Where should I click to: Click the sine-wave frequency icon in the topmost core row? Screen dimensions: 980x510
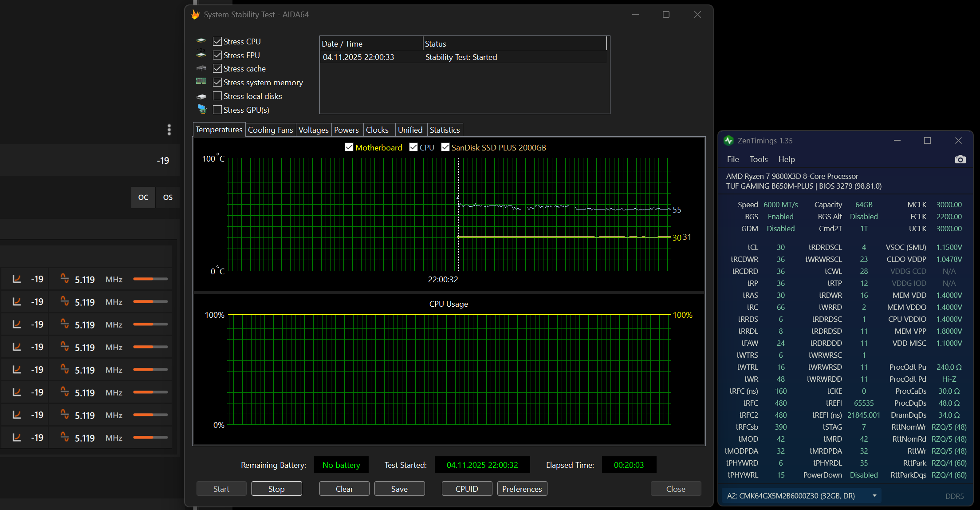click(65, 278)
